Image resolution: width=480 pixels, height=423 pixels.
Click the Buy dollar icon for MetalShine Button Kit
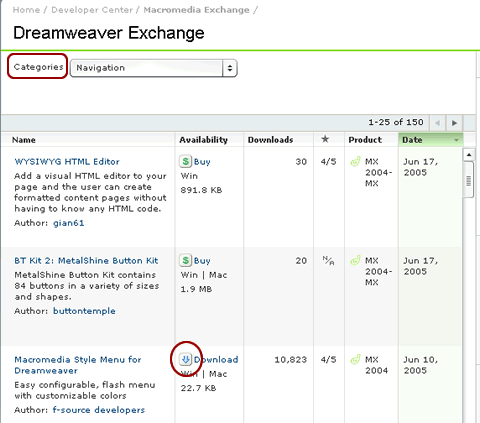[x=185, y=260]
